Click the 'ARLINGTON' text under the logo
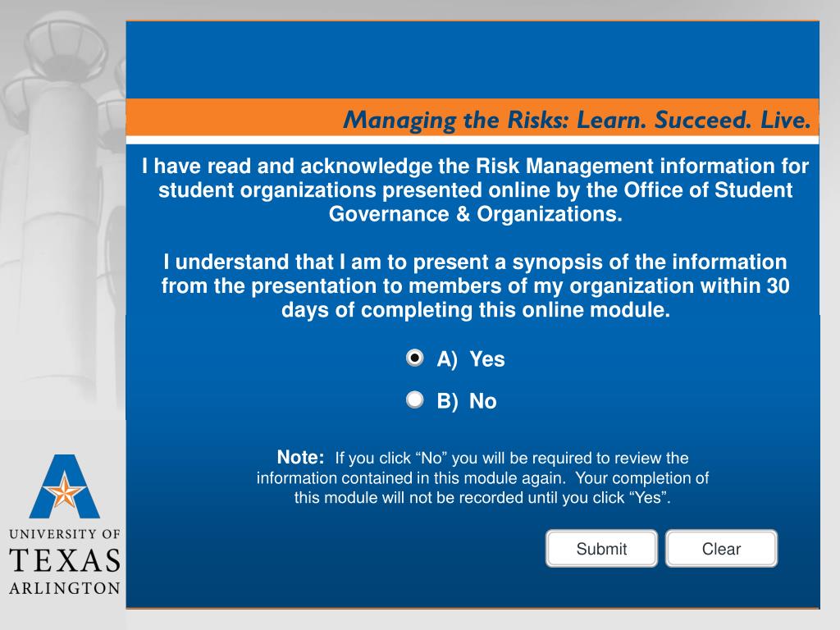 65,588
